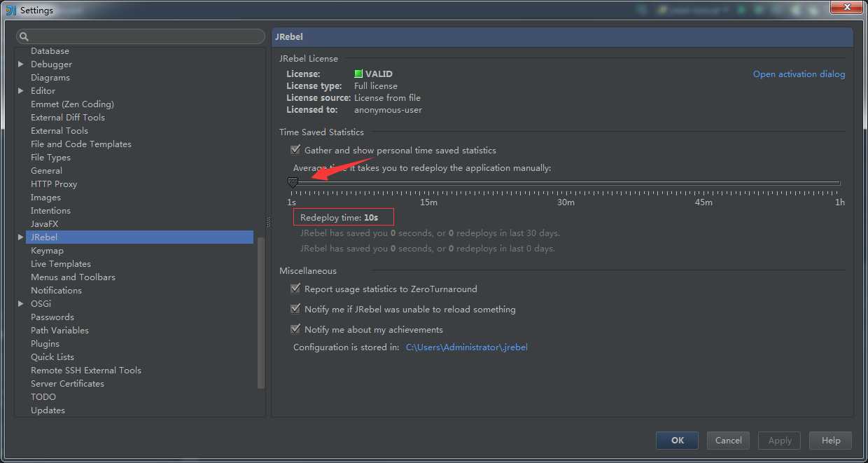Viewport: 868px width, 463px height.
Task: Click the redeploy time slider thumb
Action: pos(293,182)
